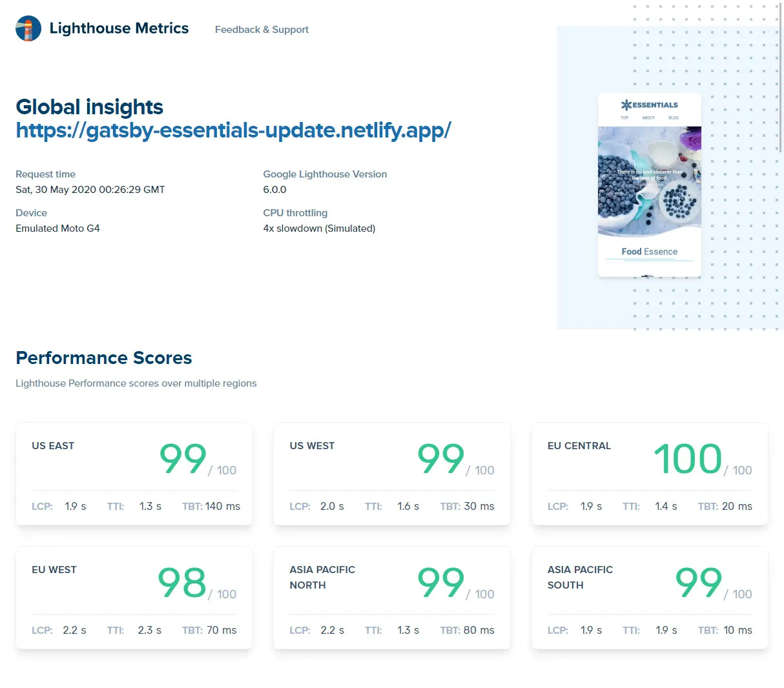Select the request time value Sat, 30 May 2020

coord(90,190)
